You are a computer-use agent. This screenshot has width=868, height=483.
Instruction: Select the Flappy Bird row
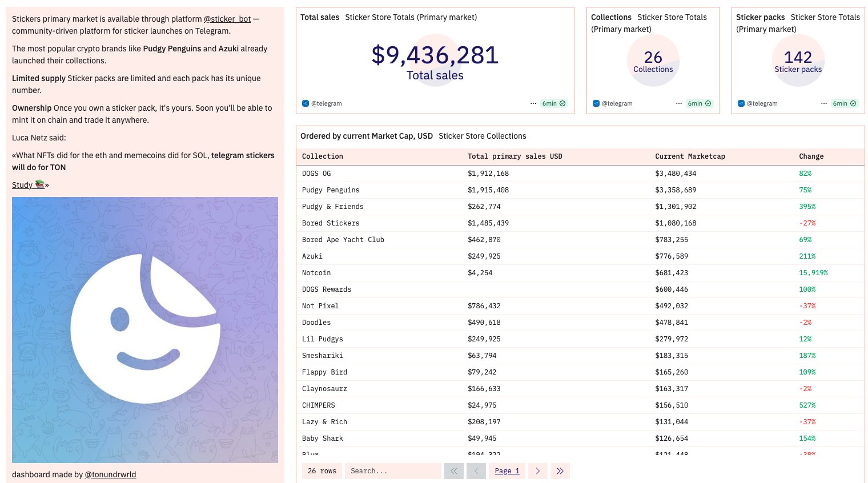point(580,372)
